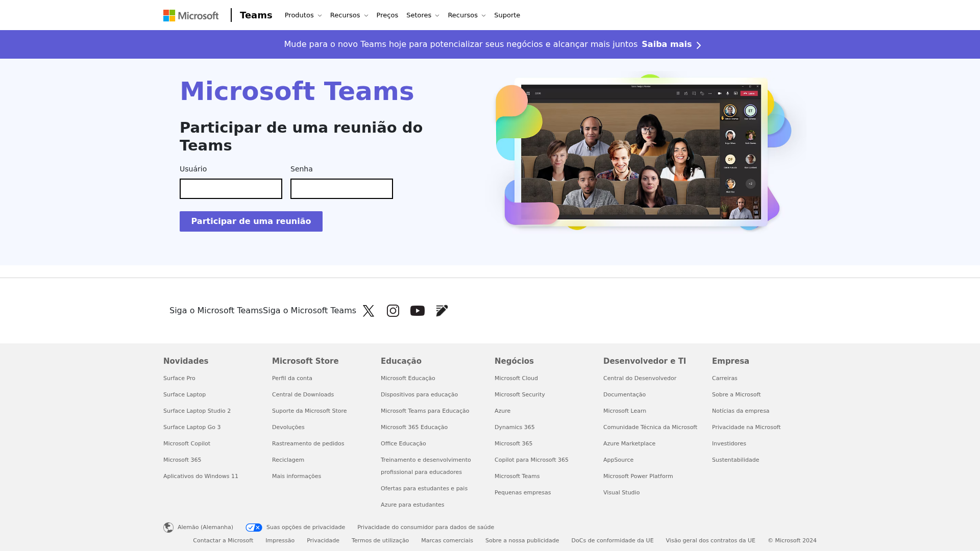Expand the second Recursos dropdown after Setores

click(x=467, y=15)
